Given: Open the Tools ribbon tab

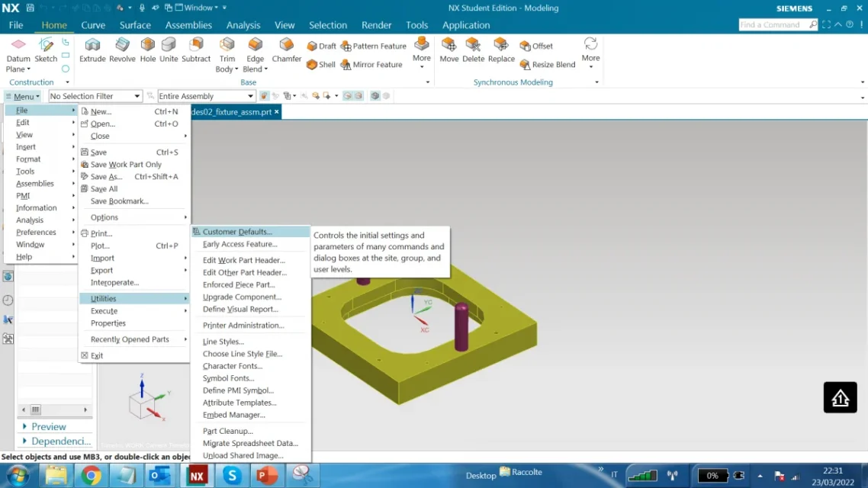Looking at the screenshot, I should pyautogui.click(x=417, y=25).
